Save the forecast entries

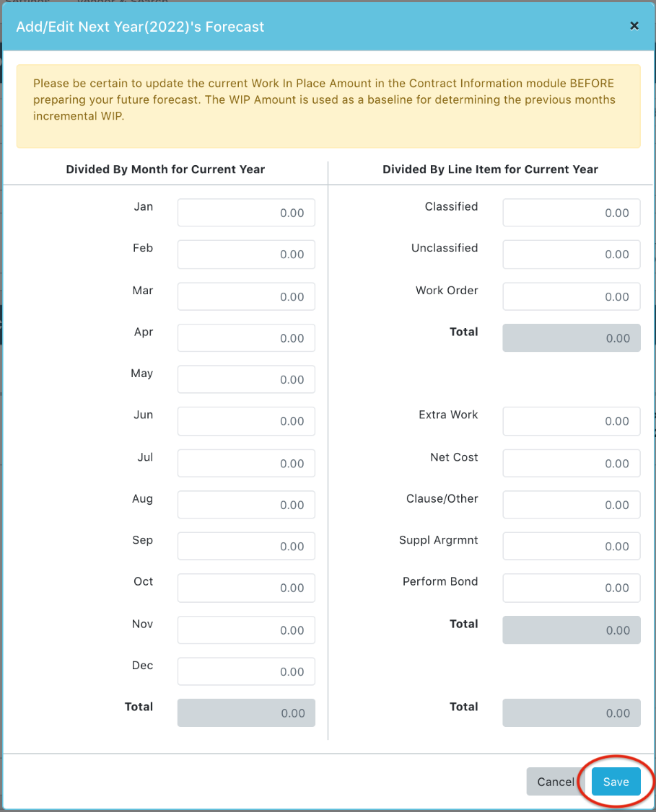[x=616, y=782]
